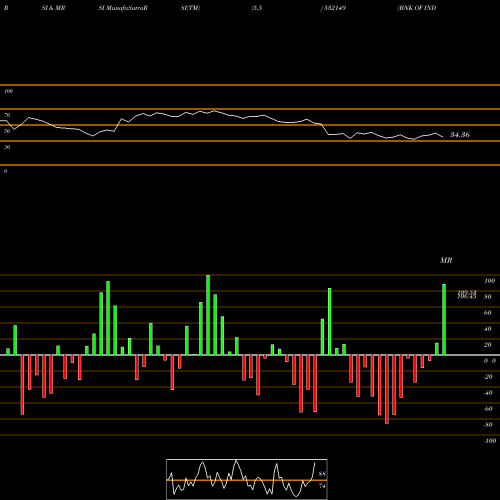Viewport: 500px width, 500px height.
Task: Click the RSI axis label 70
Action: (7, 115)
